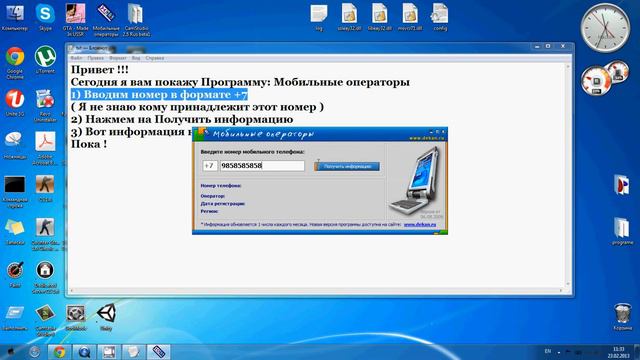Open the Командная строка shortcut
Image resolution: width=640 pixels, height=360 pixels.
(15, 191)
